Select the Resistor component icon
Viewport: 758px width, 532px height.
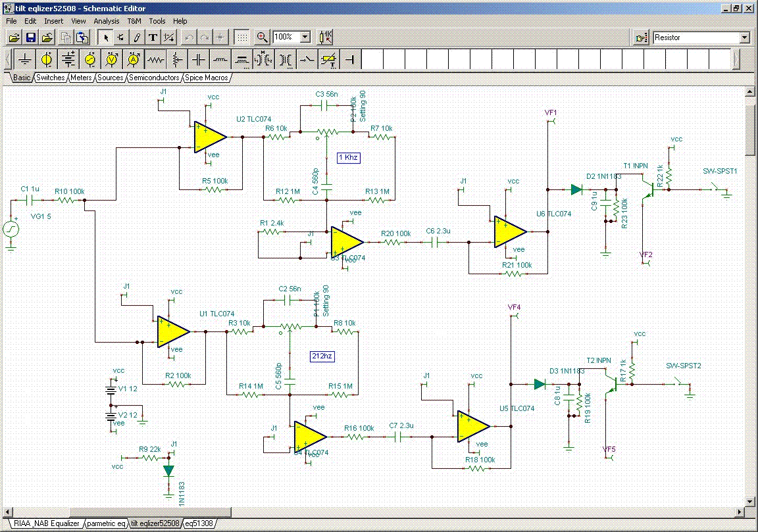pyautogui.click(x=155, y=59)
